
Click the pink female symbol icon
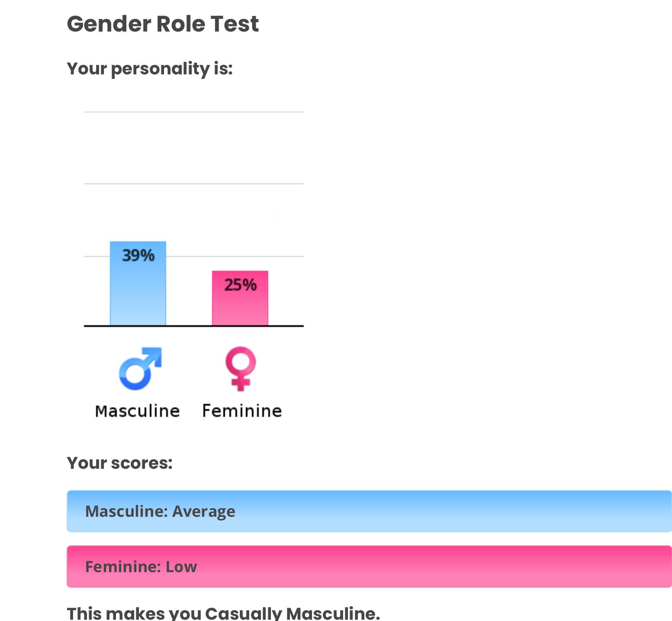[241, 368]
